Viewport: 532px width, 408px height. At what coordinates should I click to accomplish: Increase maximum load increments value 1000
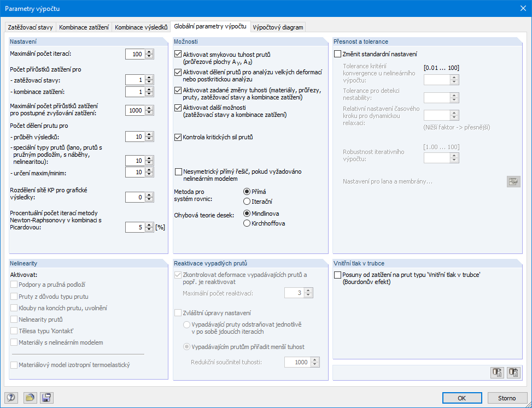149,108
